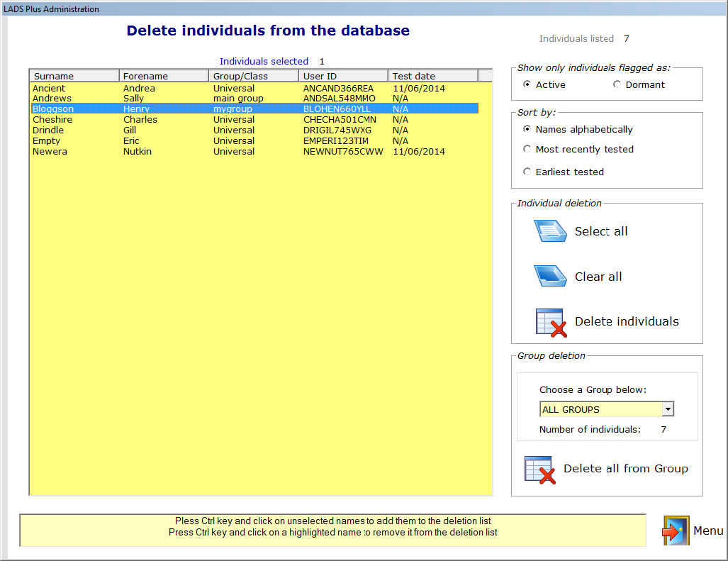Click forename Henry in the list
The image size is (728, 561).
pyautogui.click(x=136, y=109)
